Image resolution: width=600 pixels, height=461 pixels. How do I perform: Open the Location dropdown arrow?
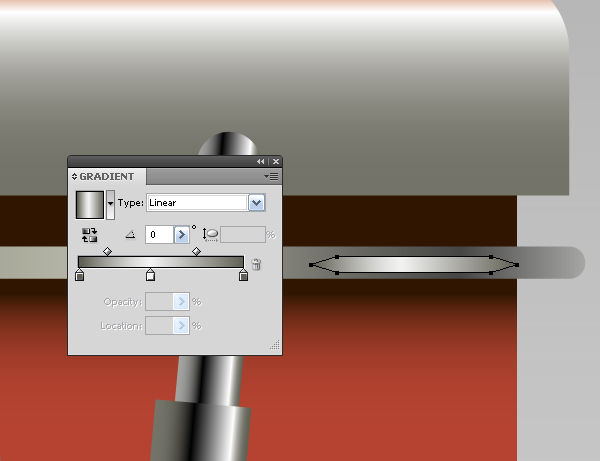tap(181, 326)
